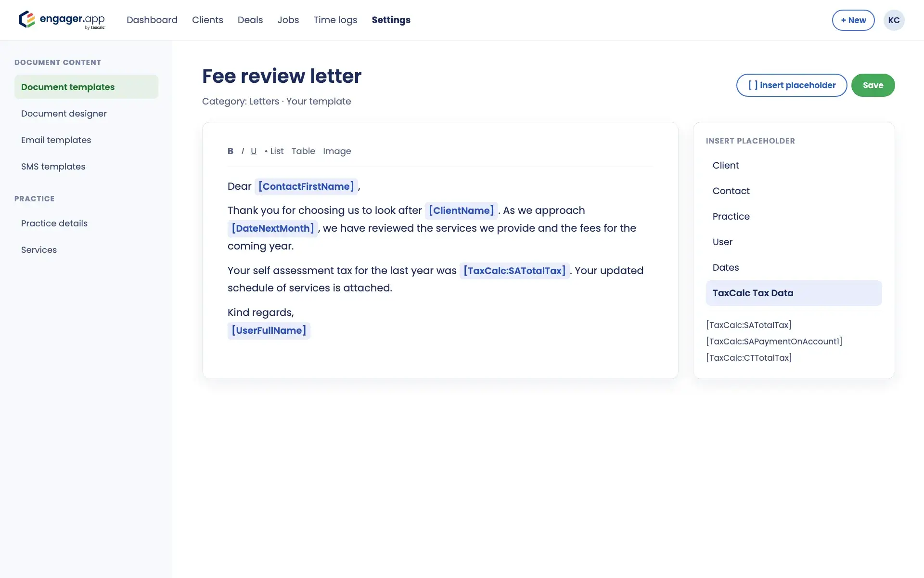This screenshot has height=578, width=924.
Task: Select the [UserFullName] chip in letter
Action: [269, 330]
